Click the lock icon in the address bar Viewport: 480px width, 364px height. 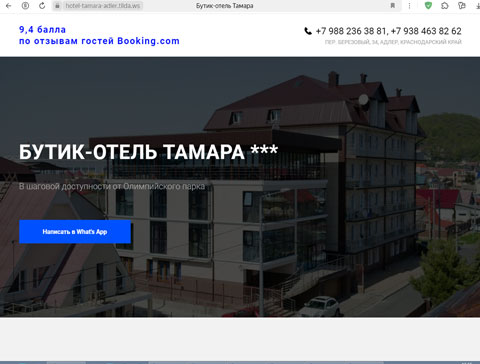pyautogui.click(x=57, y=6)
